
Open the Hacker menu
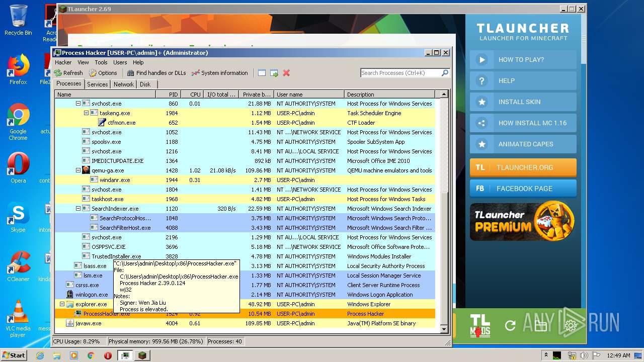(63, 62)
